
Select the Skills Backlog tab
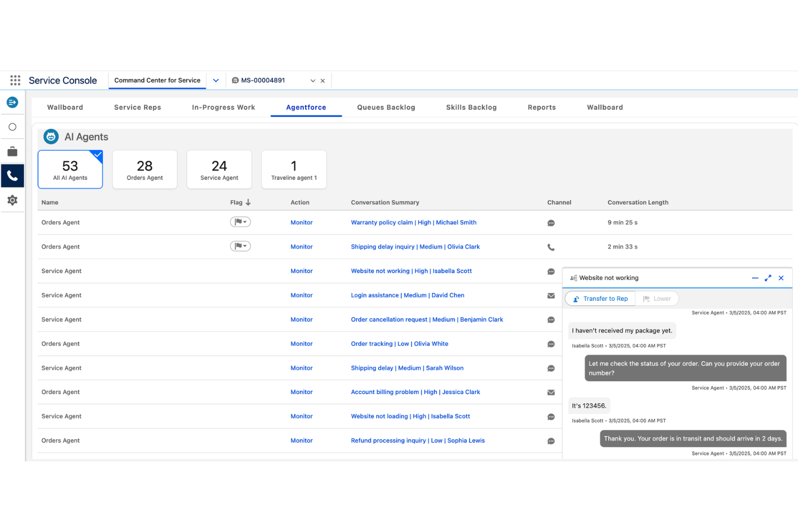tap(471, 107)
